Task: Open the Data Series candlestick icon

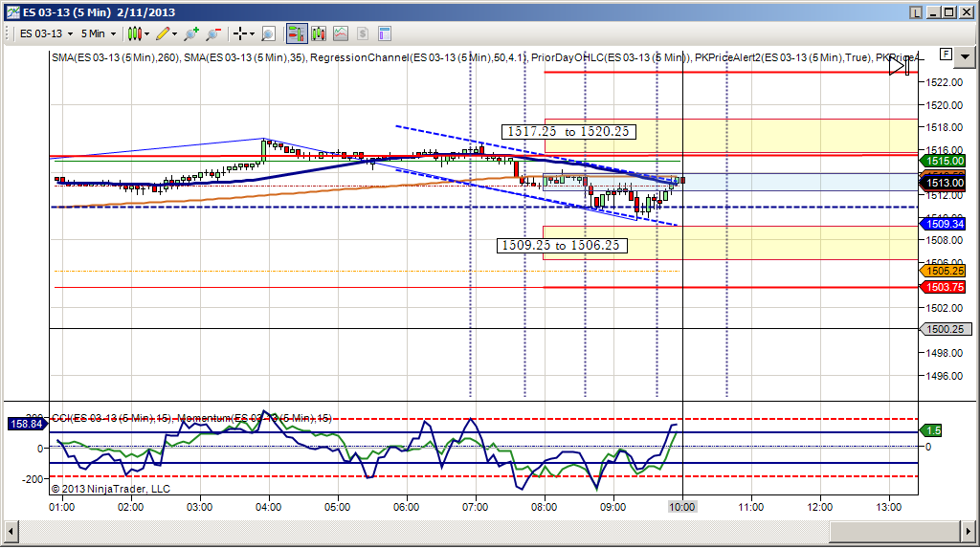Action: click(x=319, y=33)
